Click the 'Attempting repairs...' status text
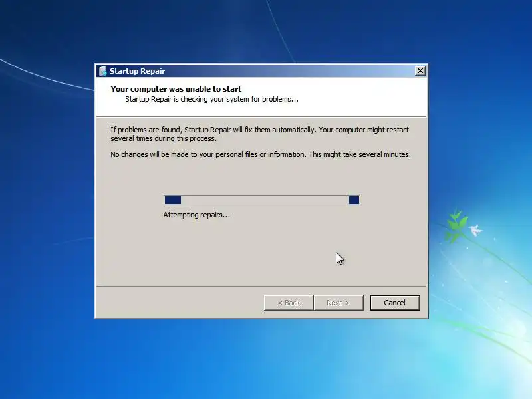The width and height of the screenshot is (532, 399). click(196, 215)
